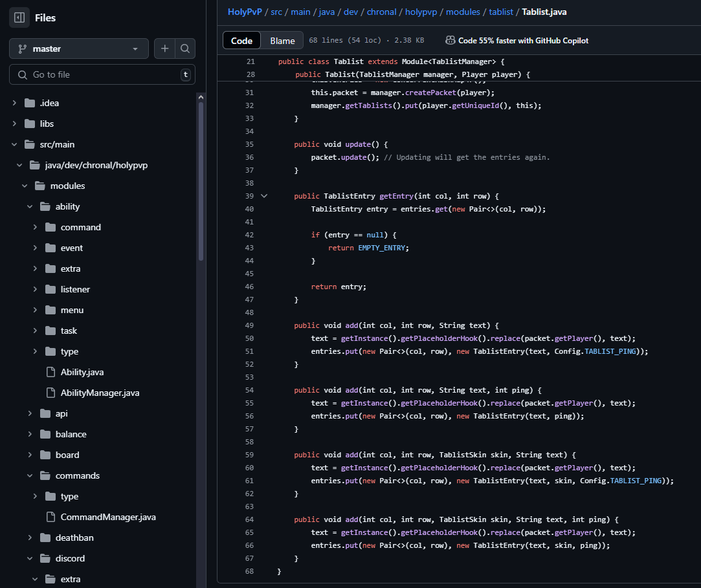The width and height of the screenshot is (701, 588).
Task: Click the listener folder icon
Action: (50, 290)
